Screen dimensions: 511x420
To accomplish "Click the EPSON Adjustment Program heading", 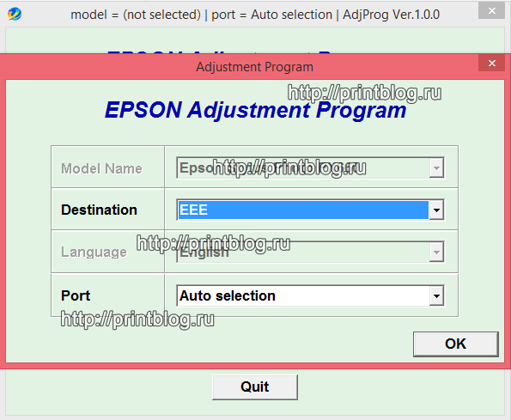I will click(256, 110).
